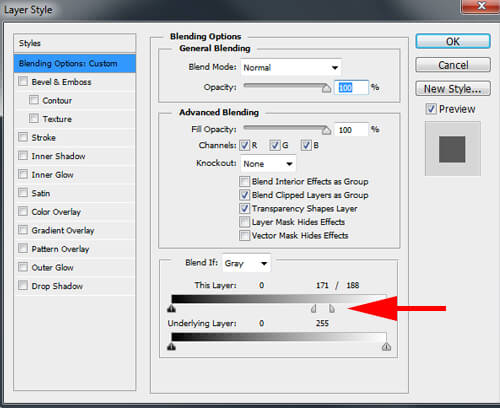
Task: Click the New Style... button
Action: [453, 89]
